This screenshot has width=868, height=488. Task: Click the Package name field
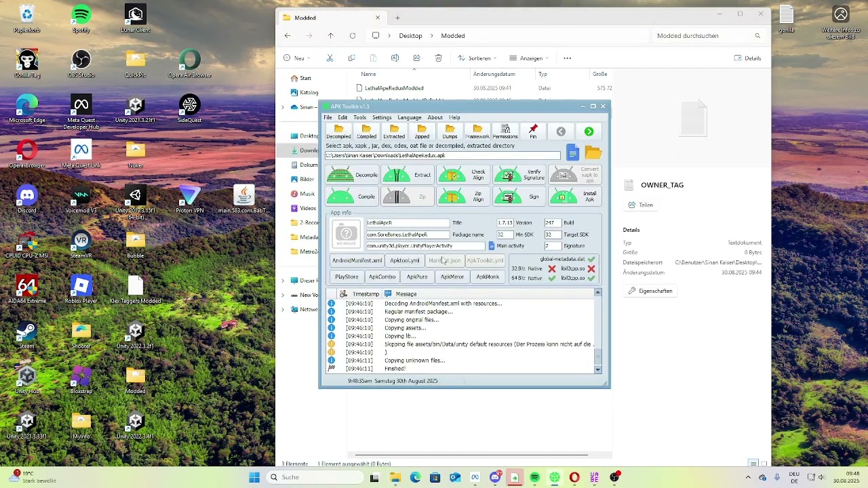pos(408,235)
